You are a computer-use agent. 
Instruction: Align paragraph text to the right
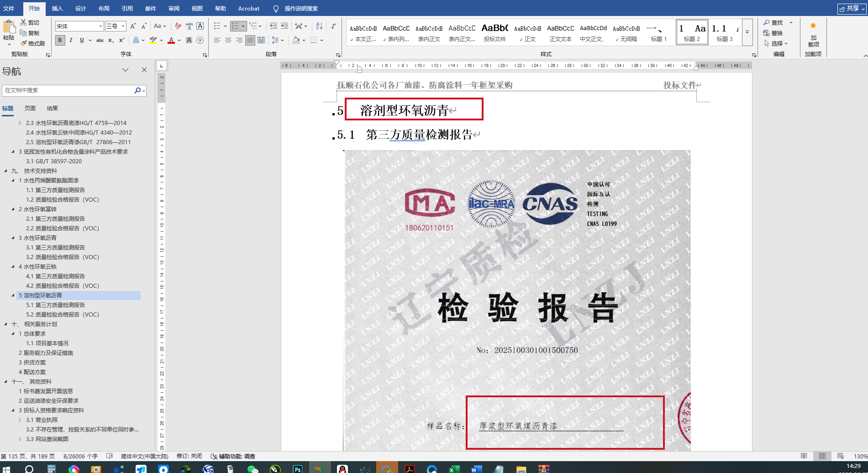239,40
